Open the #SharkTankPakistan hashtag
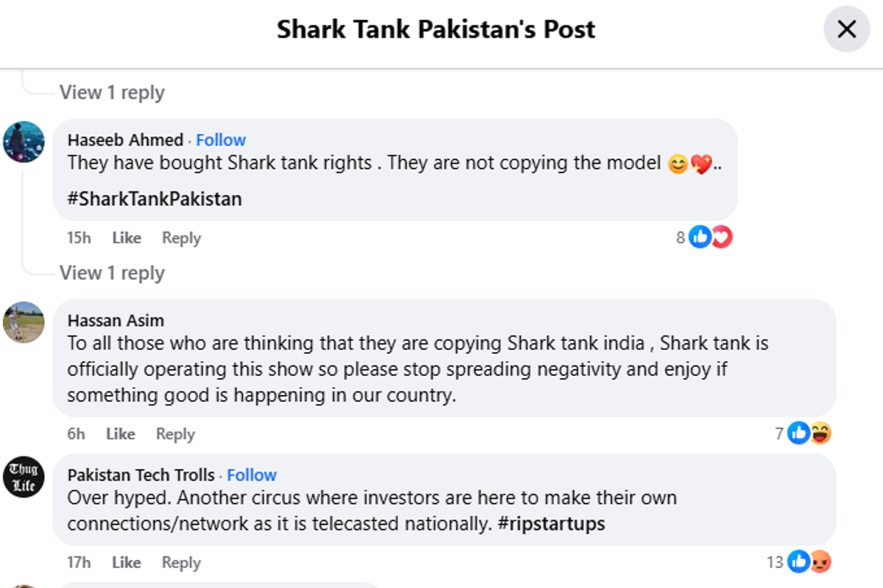883x588 pixels. (x=155, y=199)
